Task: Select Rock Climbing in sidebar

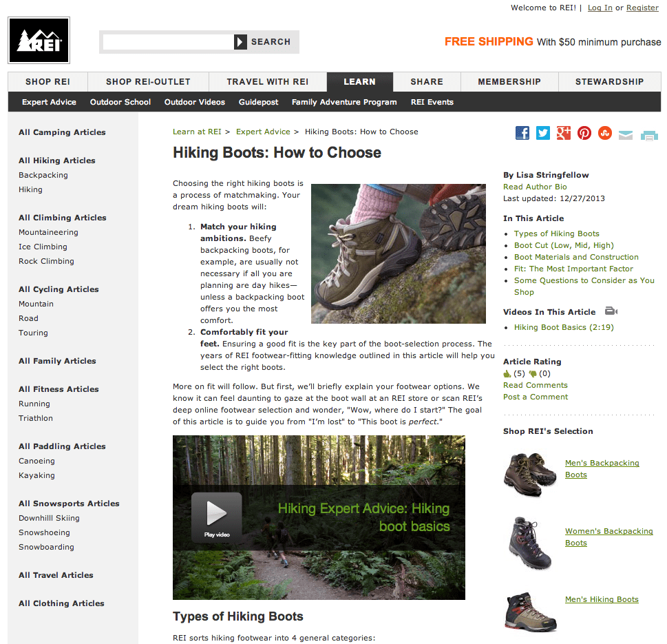Action: pyautogui.click(x=46, y=261)
